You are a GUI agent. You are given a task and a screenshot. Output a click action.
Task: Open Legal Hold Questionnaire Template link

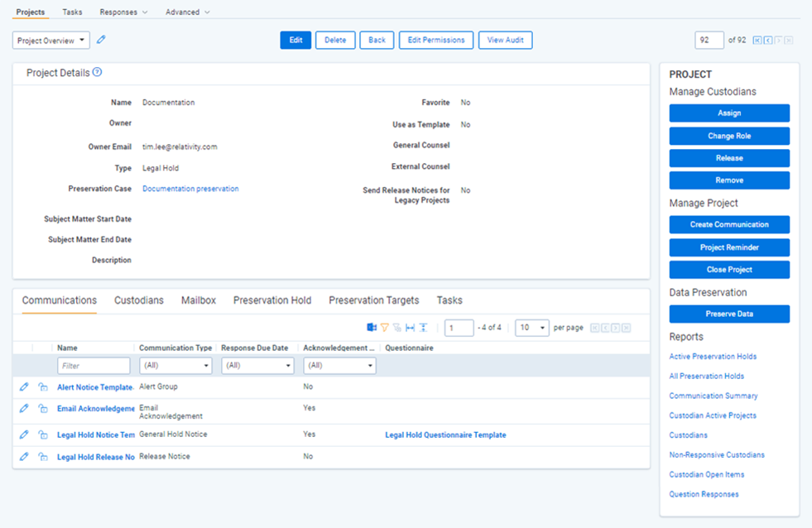click(x=445, y=434)
